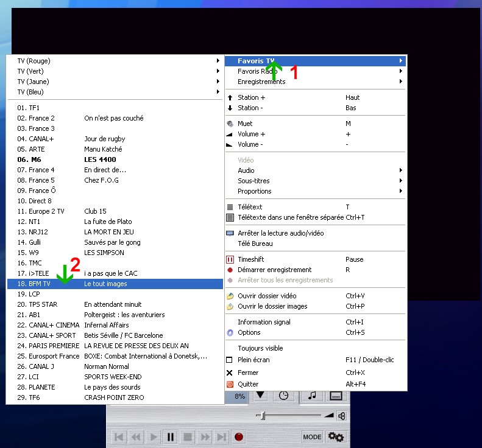Select channel 15. W9
This screenshot has height=448, width=482.
tap(115, 253)
